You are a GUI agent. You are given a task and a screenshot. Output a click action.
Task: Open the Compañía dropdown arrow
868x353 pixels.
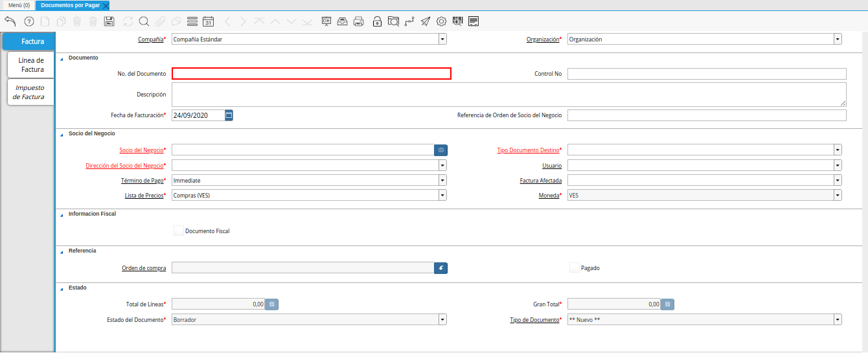442,40
